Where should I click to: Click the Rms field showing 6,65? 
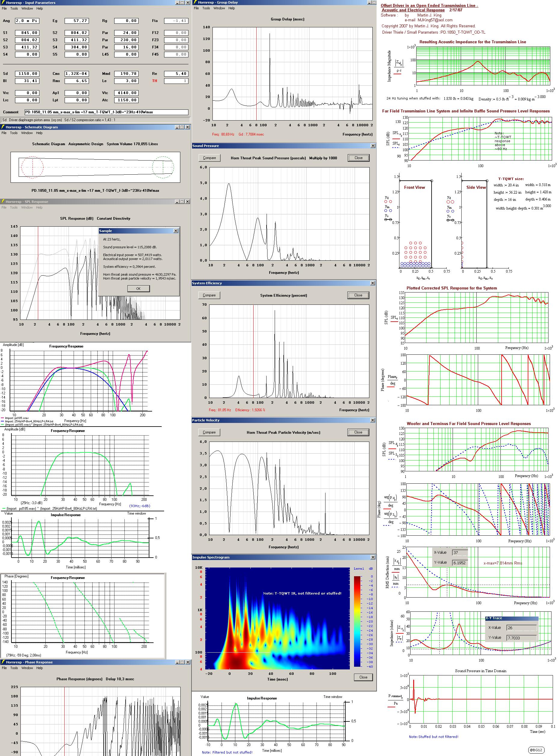[x=77, y=81]
